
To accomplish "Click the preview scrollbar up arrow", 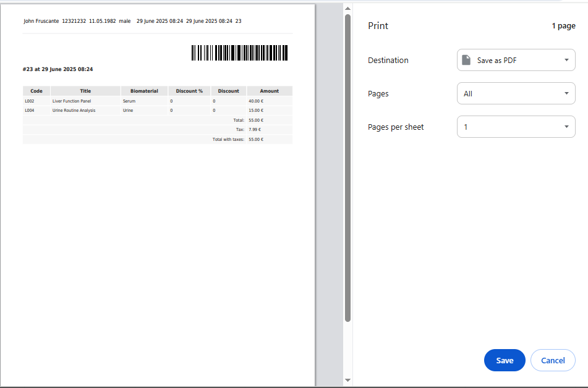I will click(347, 8).
